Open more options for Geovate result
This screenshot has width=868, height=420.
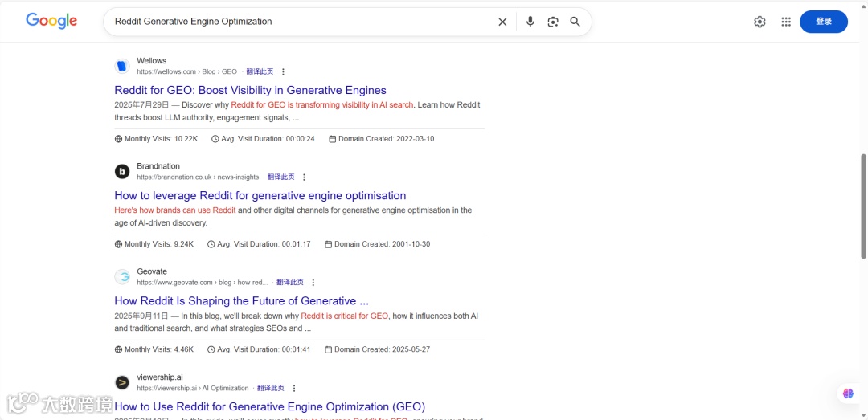pyautogui.click(x=313, y=282)
